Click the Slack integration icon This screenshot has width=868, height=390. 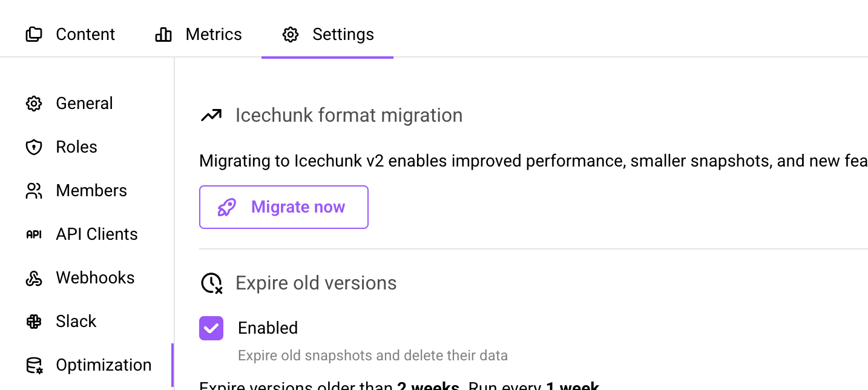click(x=34, y=321)
